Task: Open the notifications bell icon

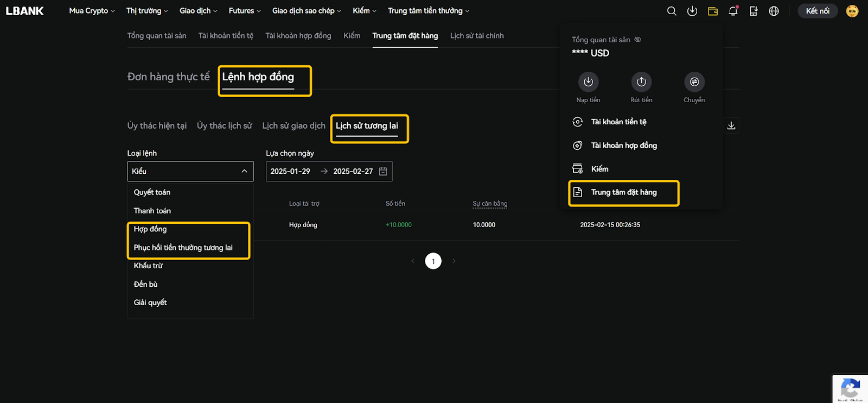Action: pos(733,11)
